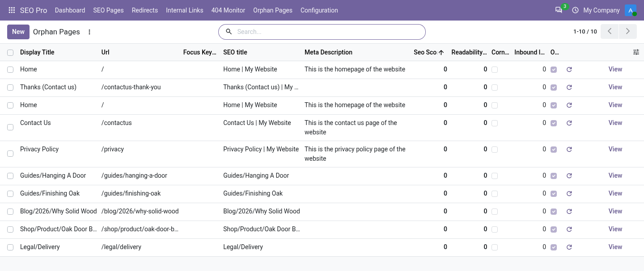Focus the Search input field
The width and height of the screenshot is (644, 271).
coord(329,32)
